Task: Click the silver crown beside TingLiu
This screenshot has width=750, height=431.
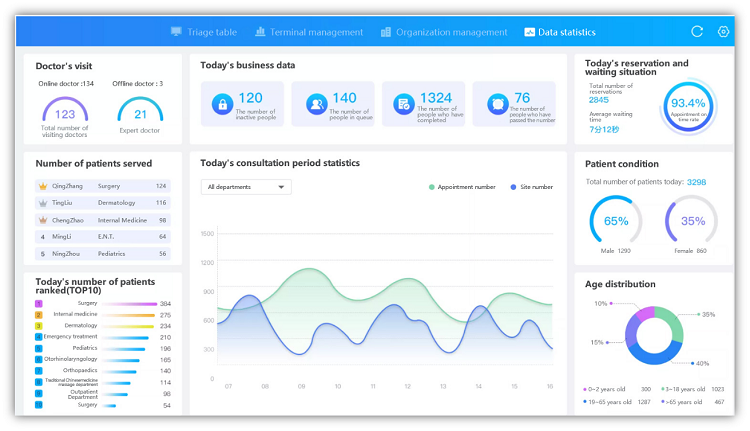Action: pos(43,203)
